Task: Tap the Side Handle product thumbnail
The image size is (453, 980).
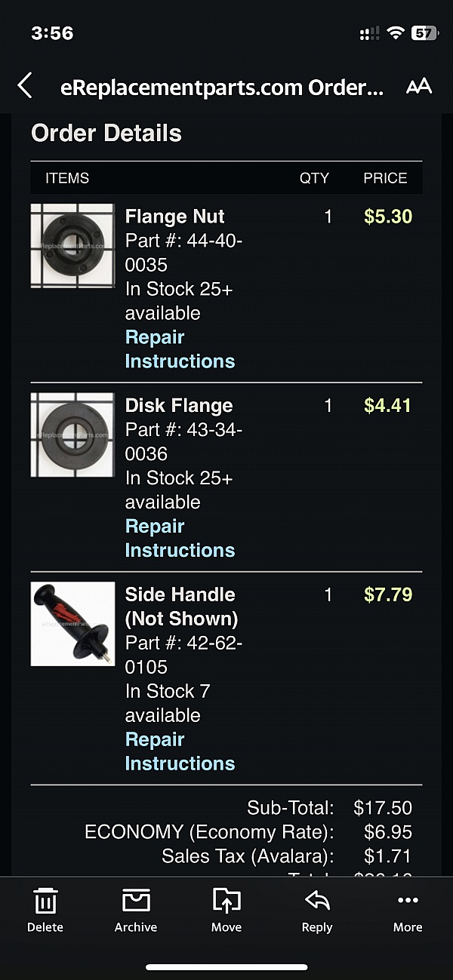Action: (x=72, y=624)
